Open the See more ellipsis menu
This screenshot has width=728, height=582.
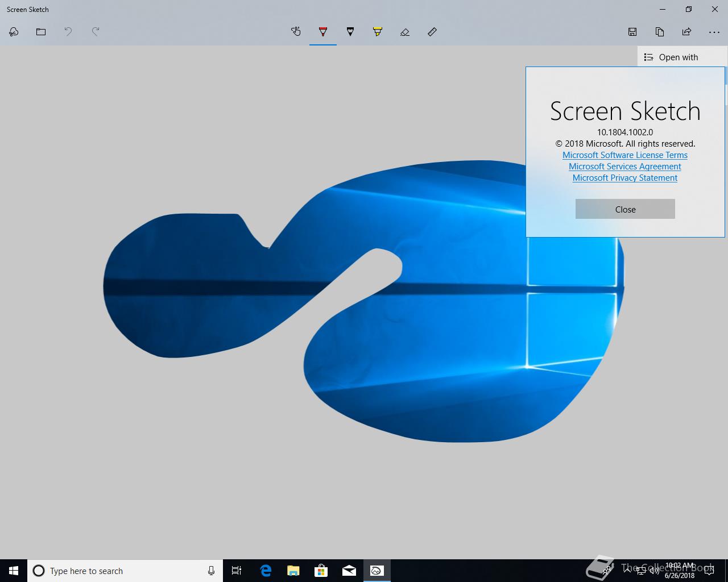(x=714, y=32)
